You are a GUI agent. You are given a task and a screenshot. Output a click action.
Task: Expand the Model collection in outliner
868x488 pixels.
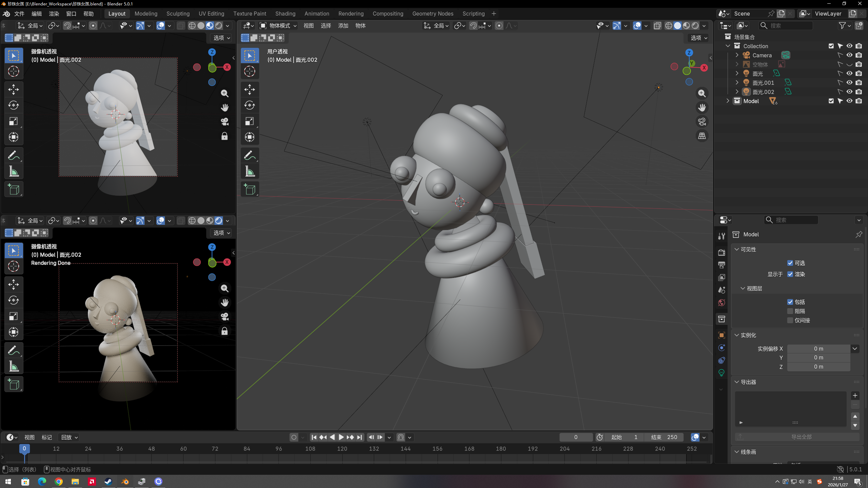click(x=728, y=101)
